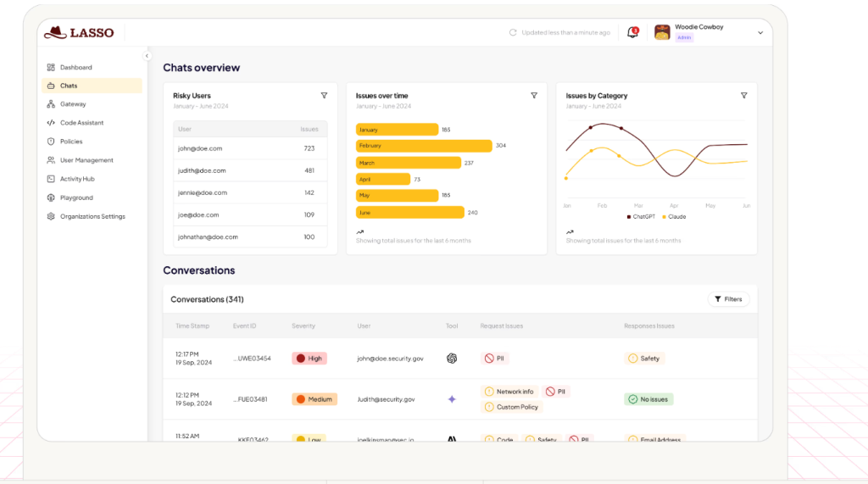Click the LASSO cowboy hat logo
The image size is (868, 484).
(56, 32)
